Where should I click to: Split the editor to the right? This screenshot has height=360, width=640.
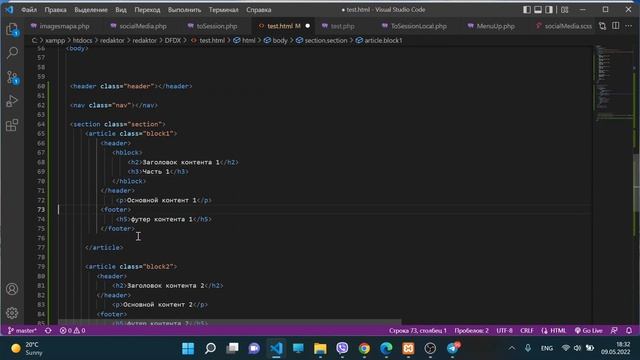pos(616,26)
